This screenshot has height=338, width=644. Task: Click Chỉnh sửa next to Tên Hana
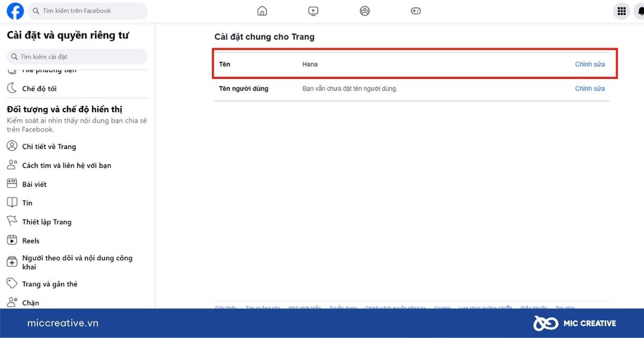590,64
